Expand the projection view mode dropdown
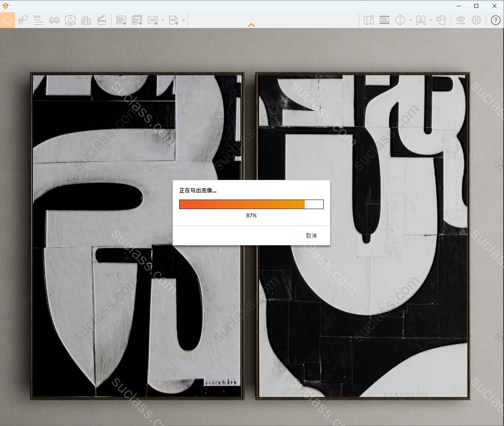 [x=410, y=20]
